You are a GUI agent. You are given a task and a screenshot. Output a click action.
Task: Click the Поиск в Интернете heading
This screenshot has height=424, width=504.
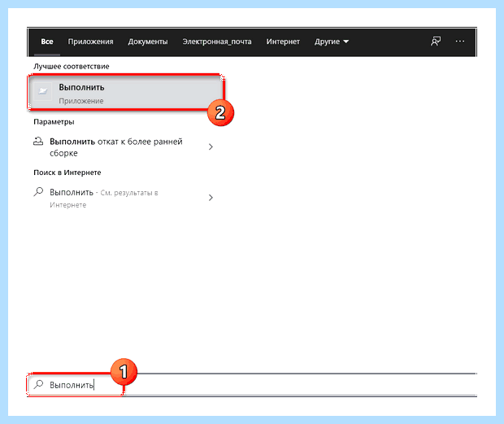67,173
